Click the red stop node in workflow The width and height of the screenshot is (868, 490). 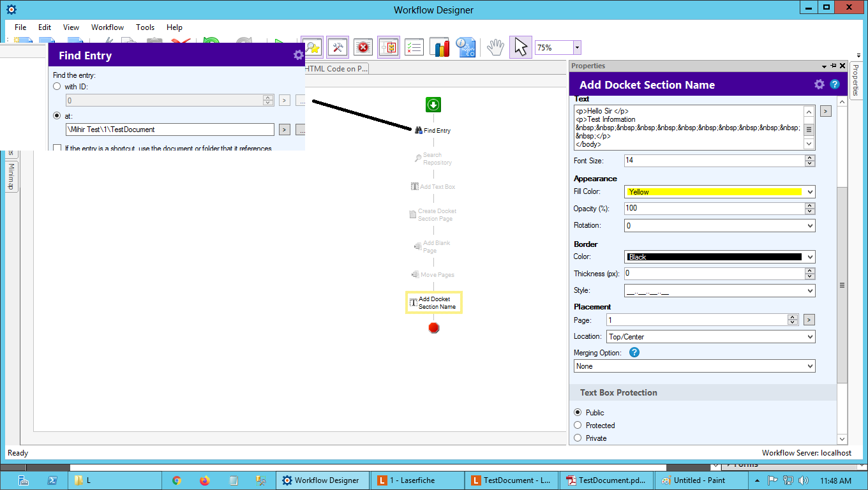tap(434, 327)
